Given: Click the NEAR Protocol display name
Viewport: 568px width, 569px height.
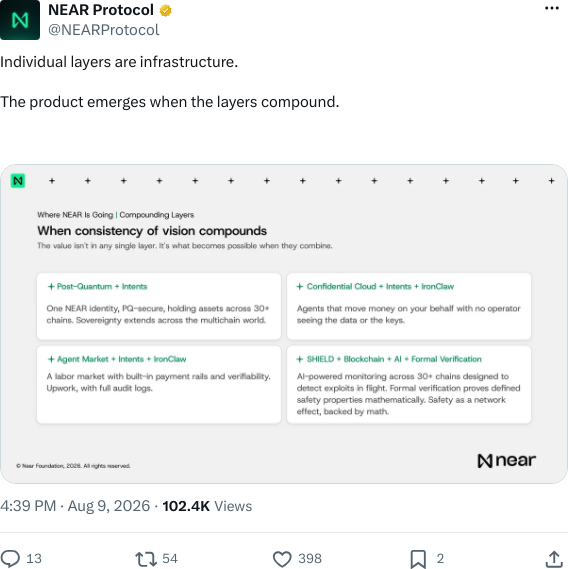Looking at the screenshot, I should point(101,10).
